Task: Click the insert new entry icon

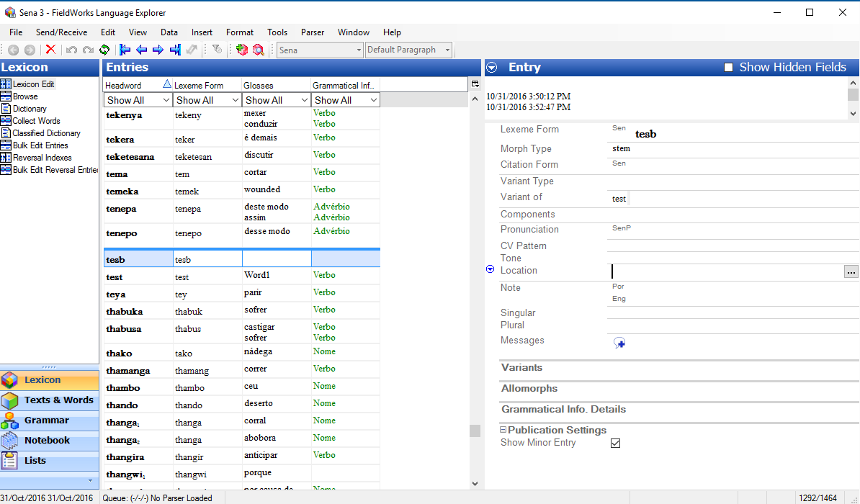Action: pyautogui.click(x=241, y=50)
